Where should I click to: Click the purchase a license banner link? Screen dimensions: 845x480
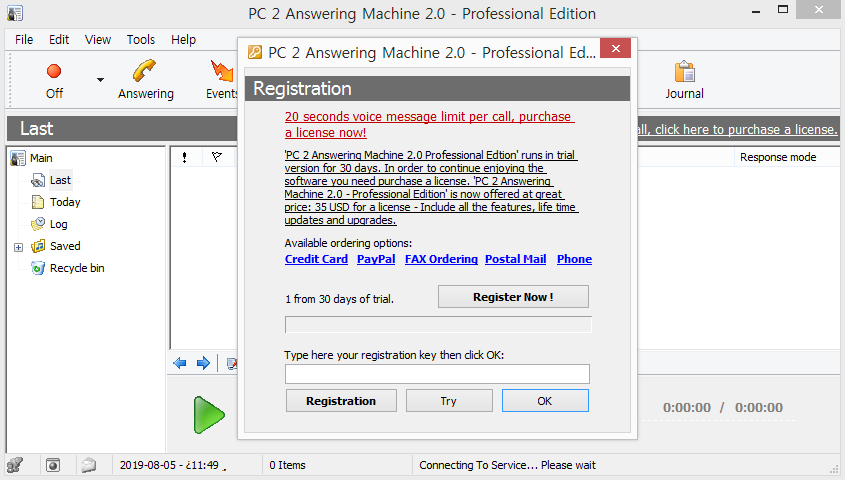(738, 129)
